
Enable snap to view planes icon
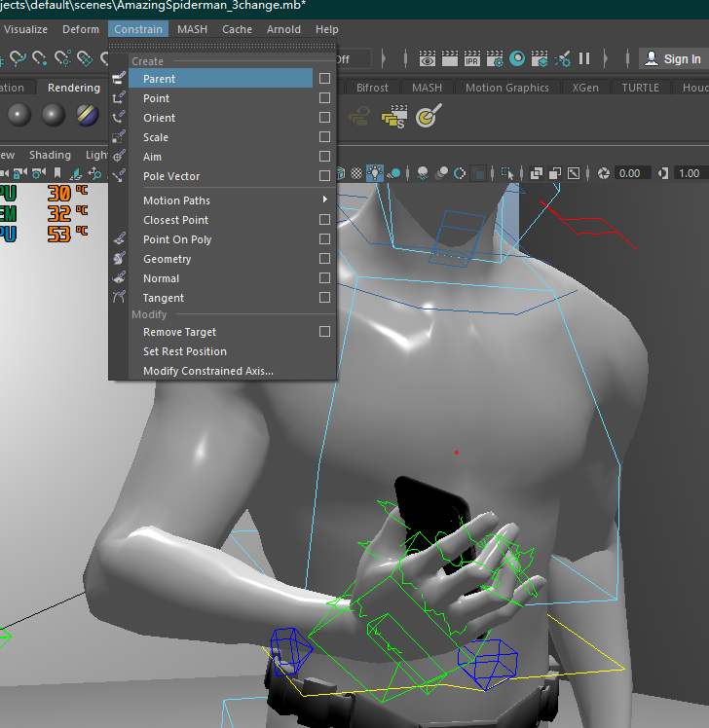pyautogui.click(x=85, y=58)
